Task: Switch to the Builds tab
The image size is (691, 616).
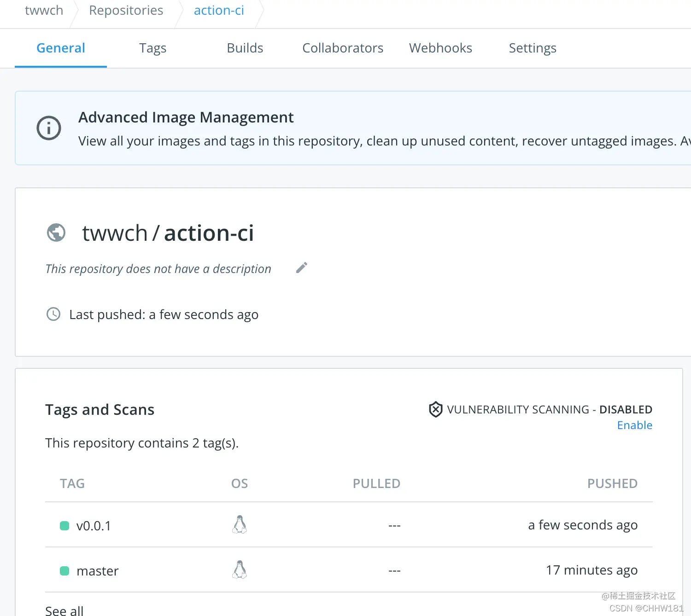Action: (x=245, y=48)
